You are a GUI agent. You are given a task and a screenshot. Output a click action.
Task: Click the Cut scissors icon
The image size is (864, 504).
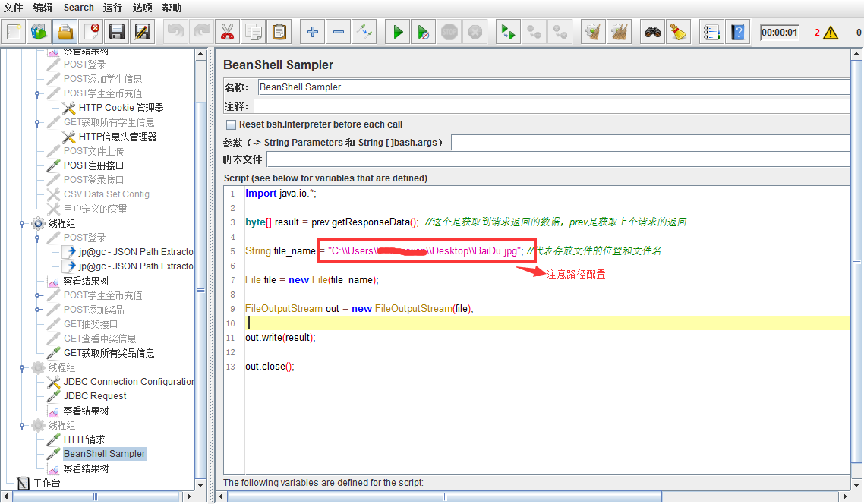(x=227, y=32)
